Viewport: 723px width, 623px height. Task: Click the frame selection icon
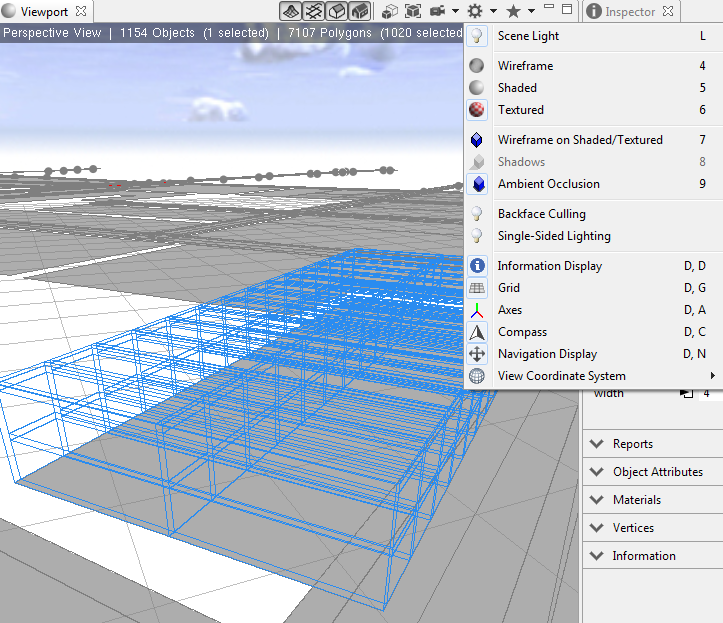pos(413,11)
